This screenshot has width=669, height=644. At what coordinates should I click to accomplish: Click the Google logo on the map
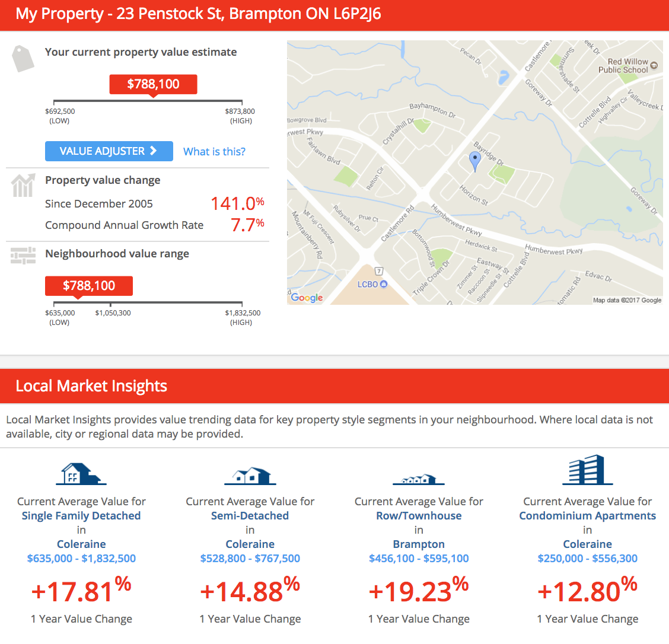[x=307, y=298]
